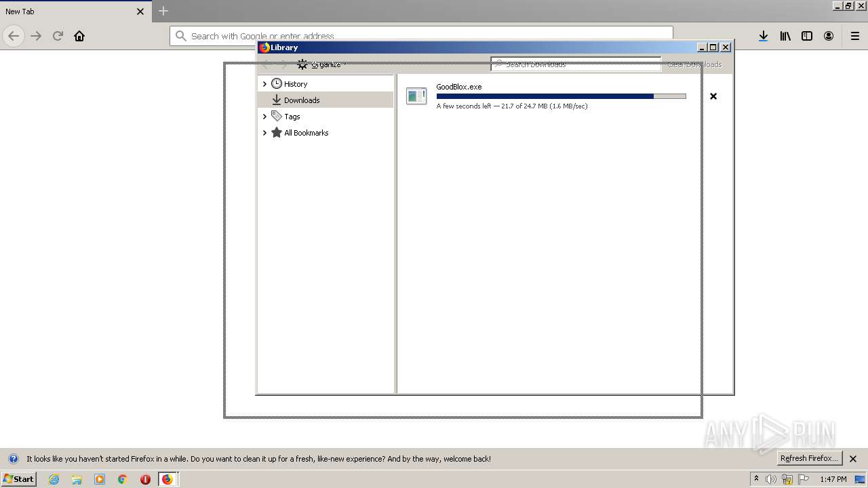Launch Internet Explorer from taskbar
Screen dimensions: 868x488
pos(54,479)
